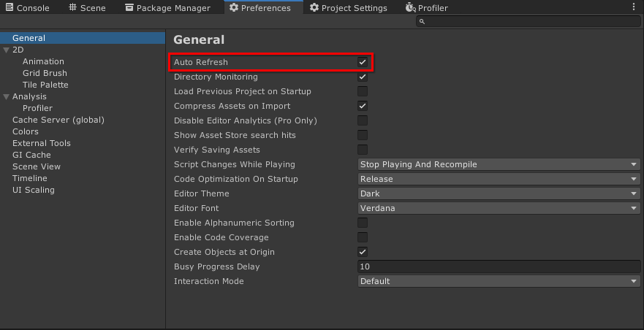This screenshot has width=644, height=330.
Task: Click the Console tab icon
Action: coord(9,7)
